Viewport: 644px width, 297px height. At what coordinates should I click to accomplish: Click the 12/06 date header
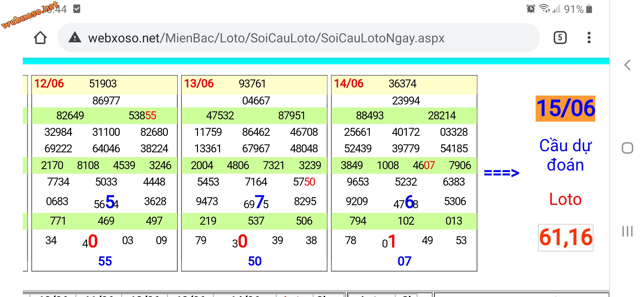pos(49,84)
